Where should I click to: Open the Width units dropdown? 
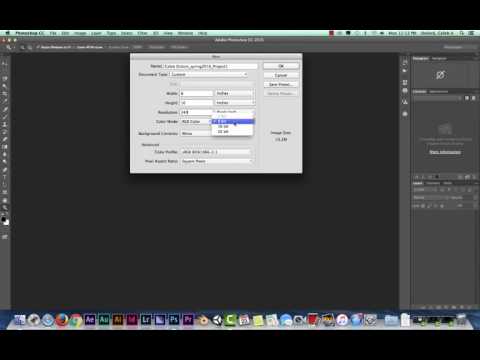click(x=235, y=93)
